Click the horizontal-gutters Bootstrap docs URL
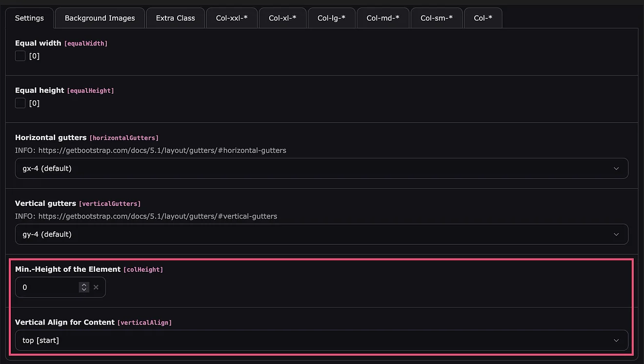Image resolution: width=644 pixels, height=364 pixels. pyautogui.click(x=162, y=150)
